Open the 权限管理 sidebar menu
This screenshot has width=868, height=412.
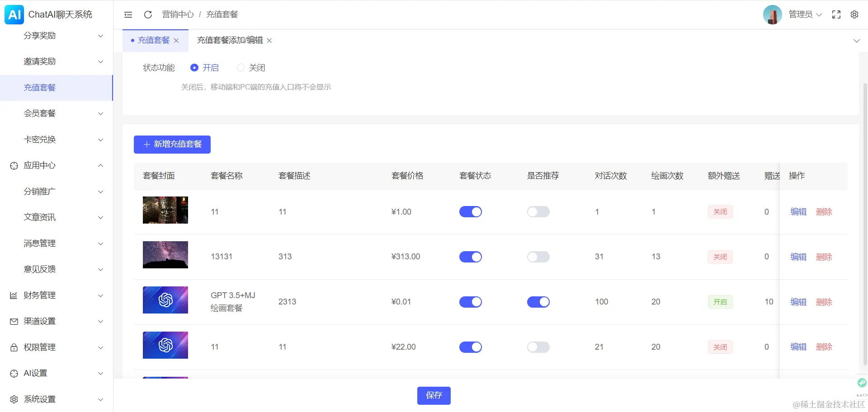[x=56, y=347]
